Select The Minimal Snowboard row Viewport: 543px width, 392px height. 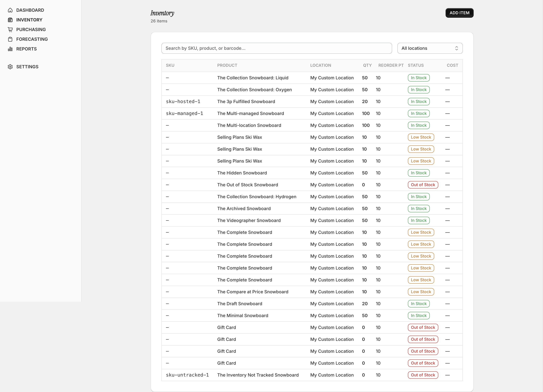pyautogui.click(x=312, y=315)
